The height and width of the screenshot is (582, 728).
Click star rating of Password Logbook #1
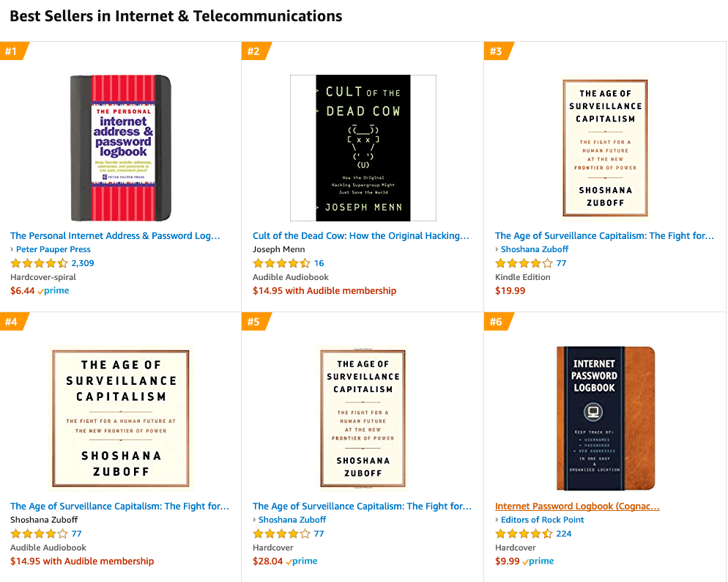click(39, 263)
